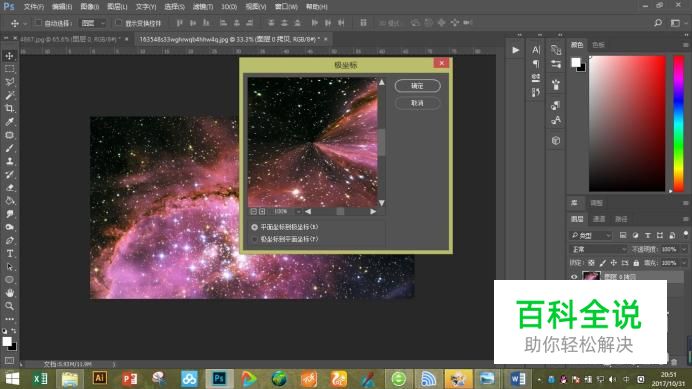Viewport: 692px width, 389px height.
Task: Open the Window menu
Action: pyautogui.click(x=286, y=7)
